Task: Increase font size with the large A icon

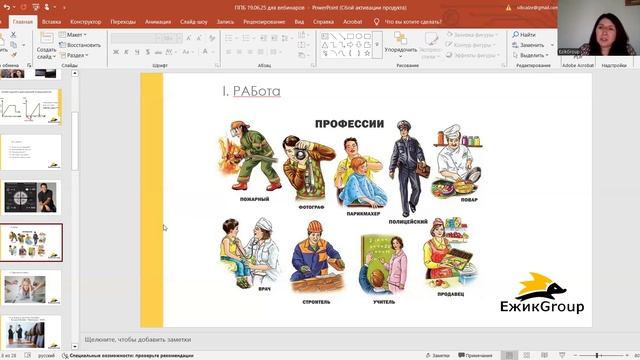Action: 189,38
